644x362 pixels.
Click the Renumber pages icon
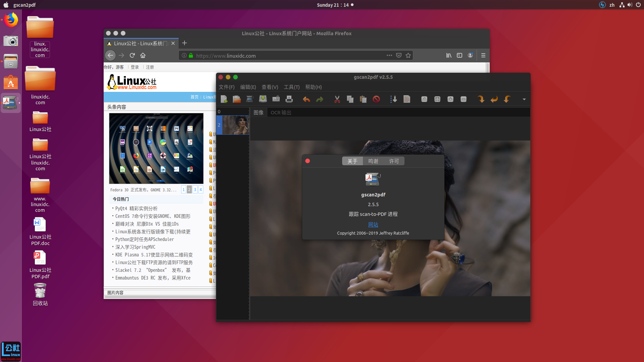(393, 99)
